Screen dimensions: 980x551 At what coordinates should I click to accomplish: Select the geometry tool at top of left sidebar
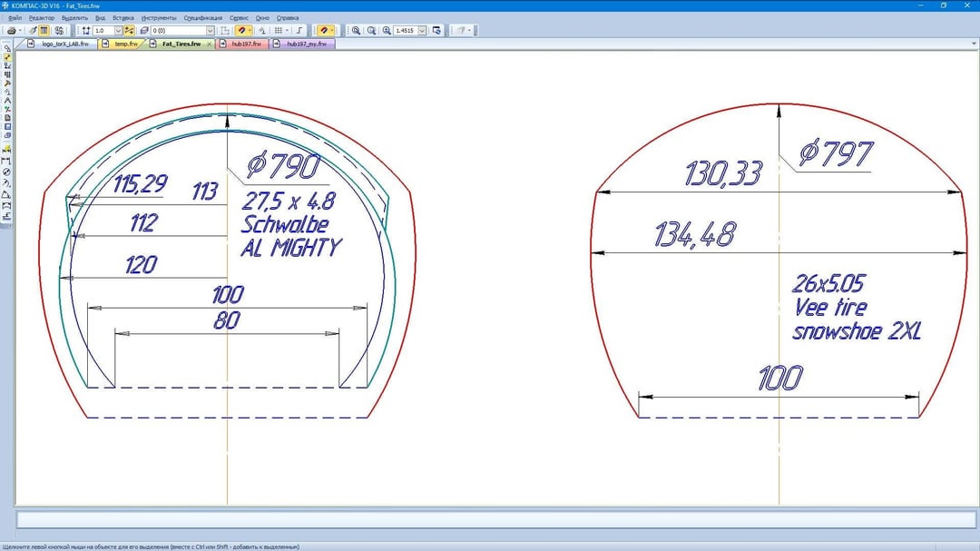pos(7,47)
